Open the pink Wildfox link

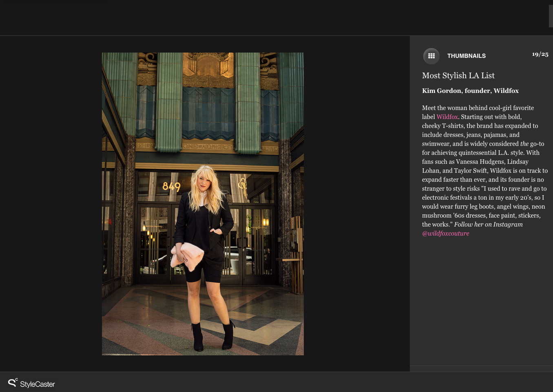point(447,117)
